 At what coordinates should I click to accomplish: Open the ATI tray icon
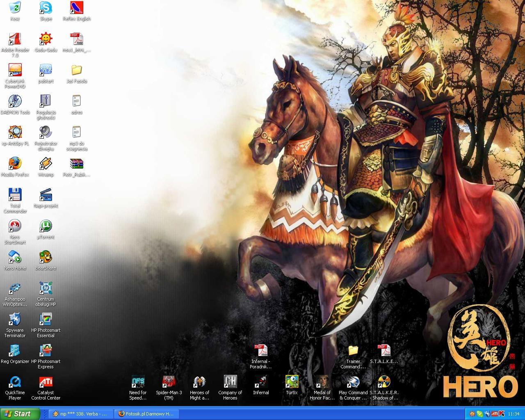tap(494, 414)
